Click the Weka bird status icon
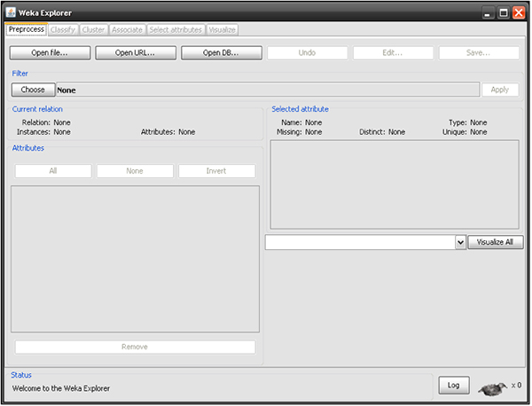This screenshot has height=406, width=532. tap(492, 388)
